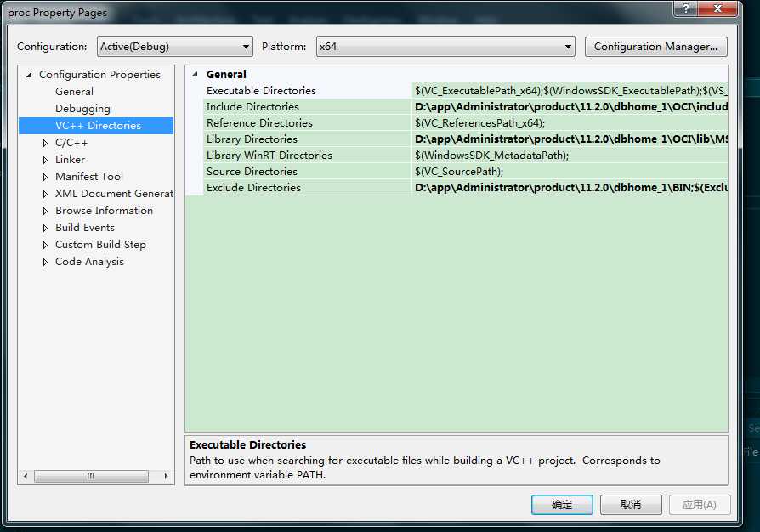
Task: Expand the XML Document Generator node arrow
Action: (45, 194)
